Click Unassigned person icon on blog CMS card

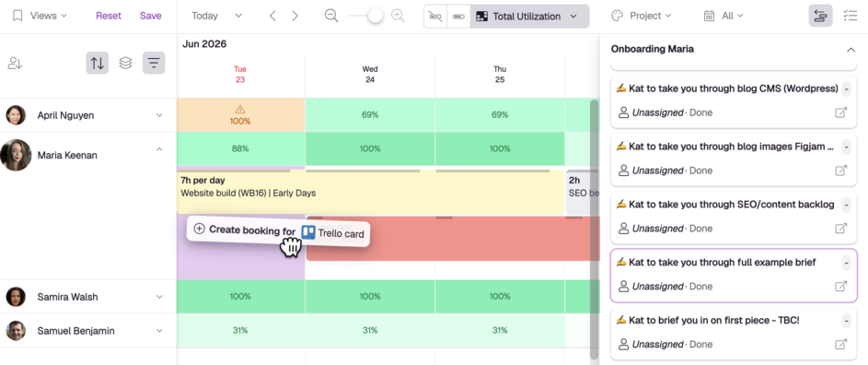pos(623,112)
